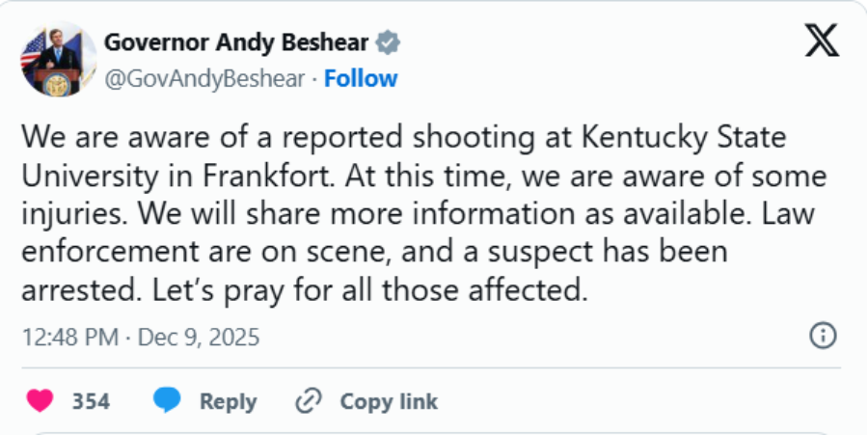Viewport: 868px width, 435px height.
Task: Click the rounded button outline below Reply
Action: pyautogui.click(x=434, y=432)
